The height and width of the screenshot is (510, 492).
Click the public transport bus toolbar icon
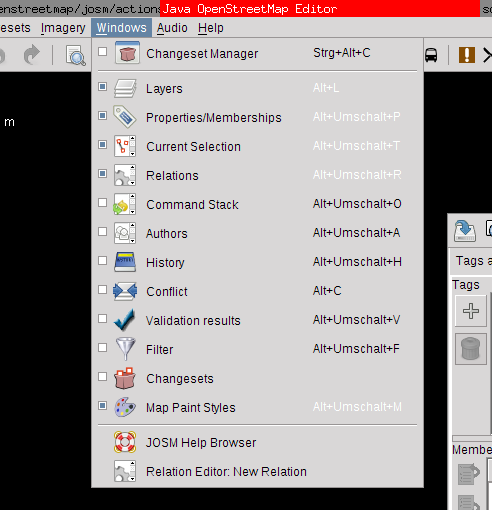[x=431, y=55]
